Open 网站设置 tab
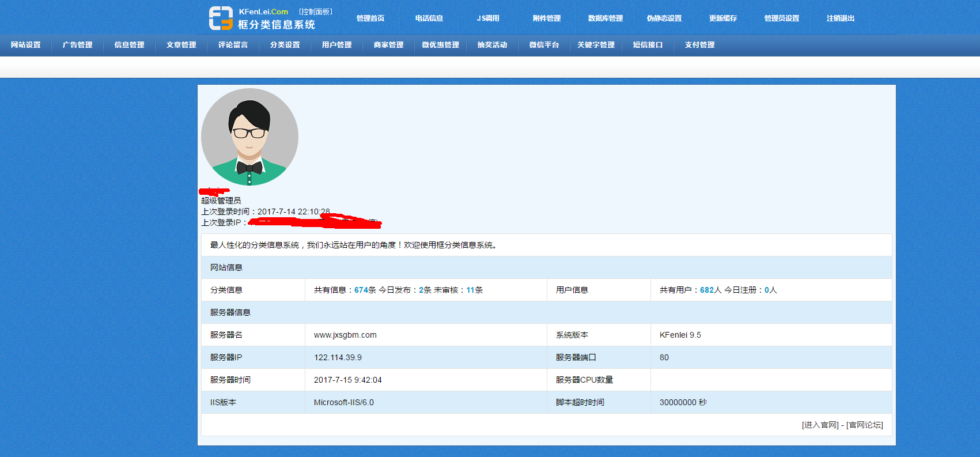The image size is (980, 457). [26, 45]
